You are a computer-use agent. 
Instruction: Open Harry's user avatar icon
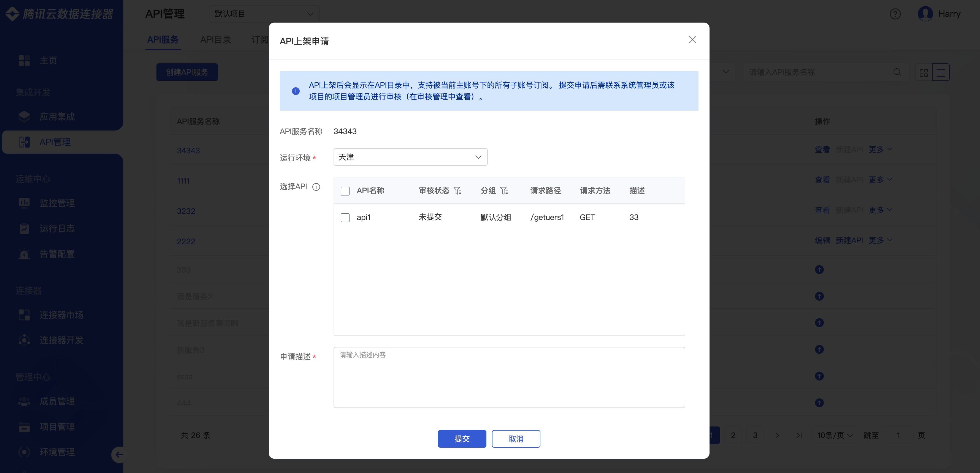point(925,14)
